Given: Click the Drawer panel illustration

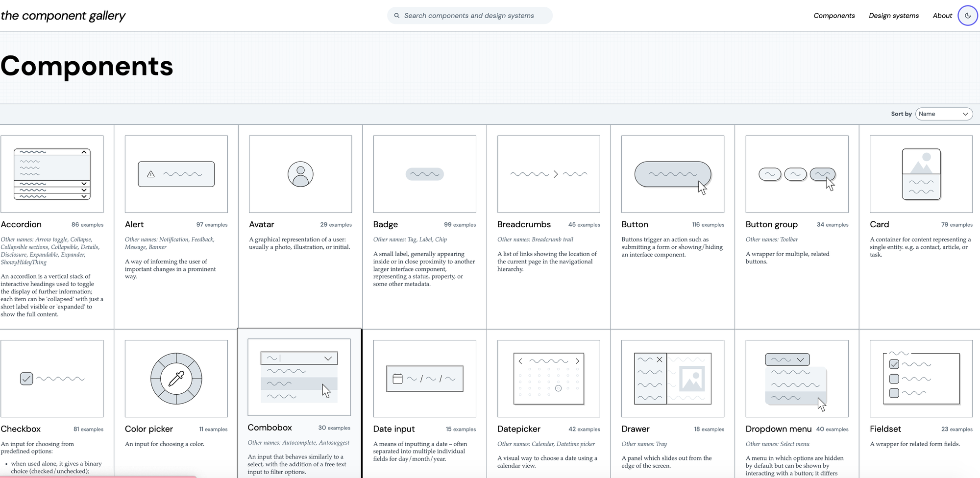Looking at the screenshot, I should (672, 379).
